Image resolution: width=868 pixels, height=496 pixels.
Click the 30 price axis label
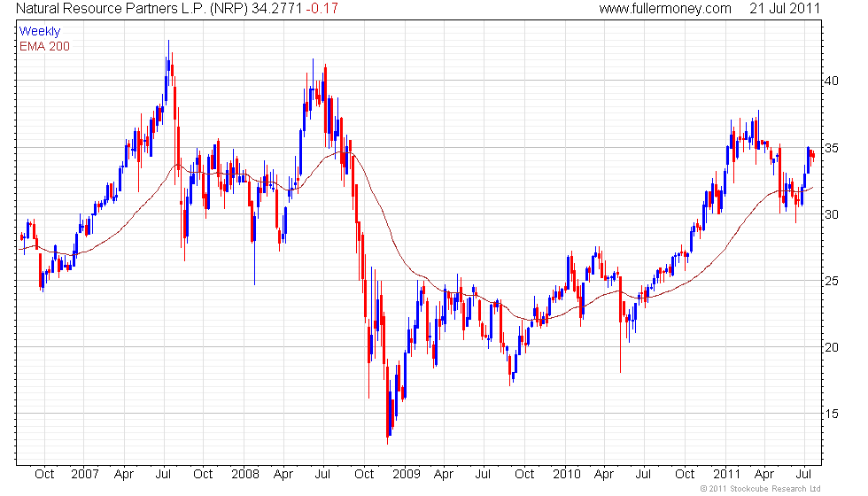[831, 214]
